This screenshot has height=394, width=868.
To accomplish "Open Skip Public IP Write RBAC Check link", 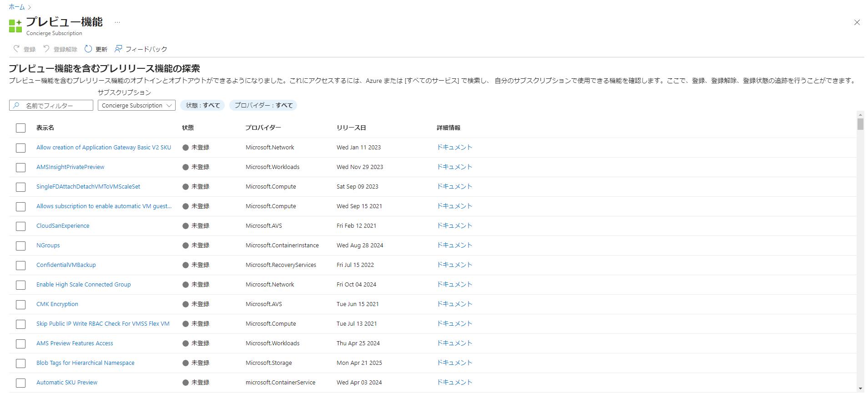I will [103, 324].
